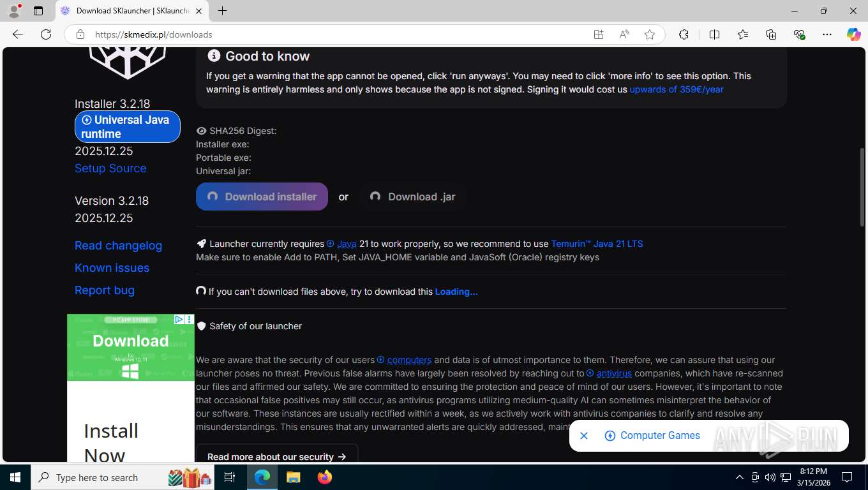The width and height of the screenshot is (868, 490).
Task: Add page to favorites star icon
Action: [650, 34]
